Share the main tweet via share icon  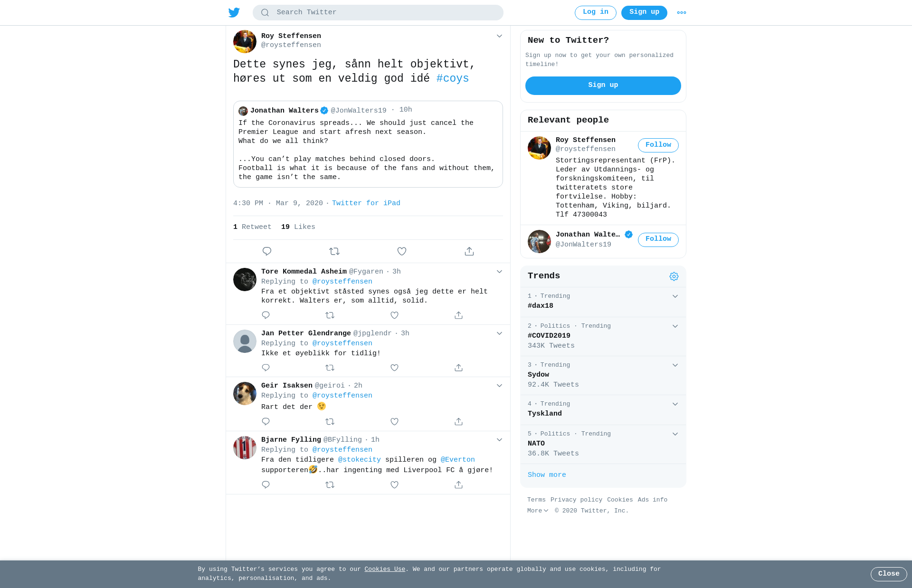(469, 251)
